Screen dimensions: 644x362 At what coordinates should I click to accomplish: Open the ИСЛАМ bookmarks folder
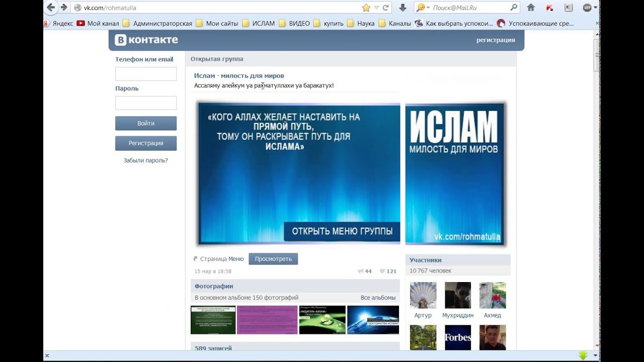tap(259, 23)
